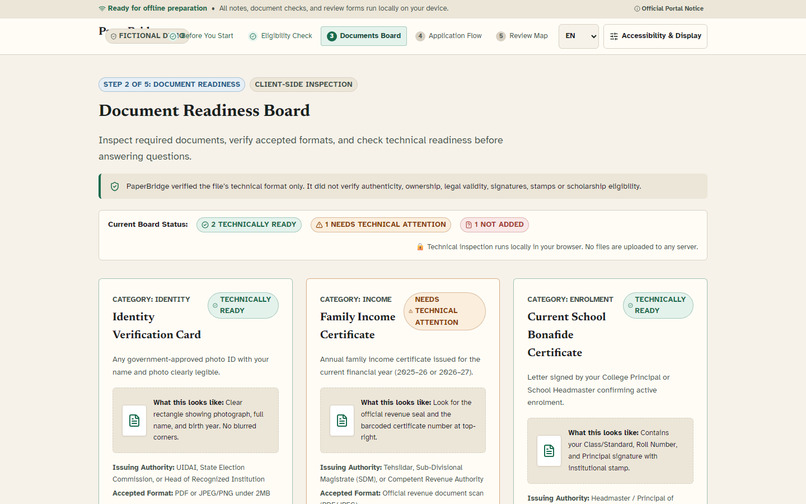This screenshot has height=504, width=806.
Task: Go to the Eligibility Check step
Action: coord(281,36)
